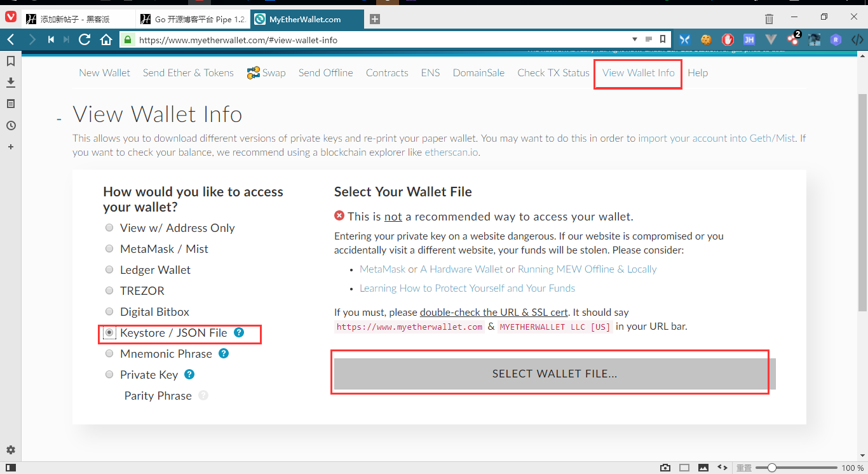Image resolution: width=868 pixels, height=474 pixels.
Task: Open the Notes panel in the sidebar
Action: [10, 104]
